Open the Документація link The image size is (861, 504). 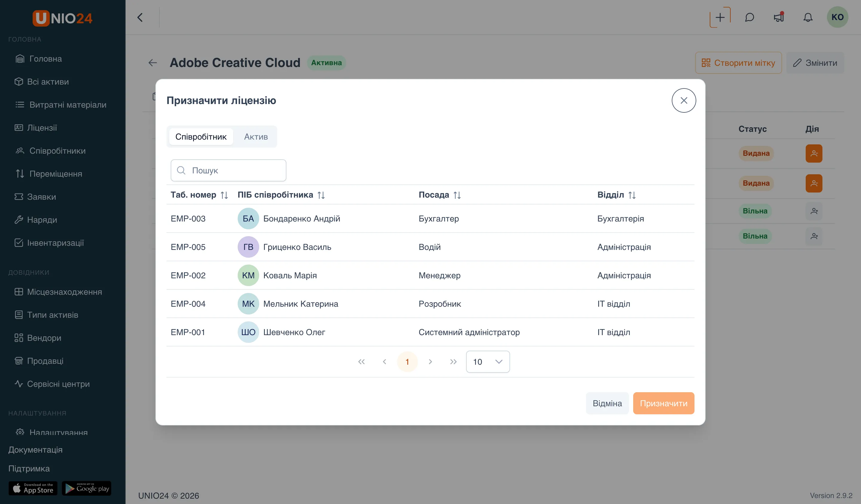coord(36,450)
